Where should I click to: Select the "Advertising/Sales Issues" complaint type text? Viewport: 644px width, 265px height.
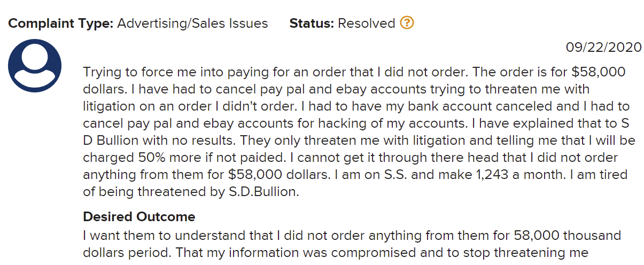pyautogui.click(x=192, y=24)
